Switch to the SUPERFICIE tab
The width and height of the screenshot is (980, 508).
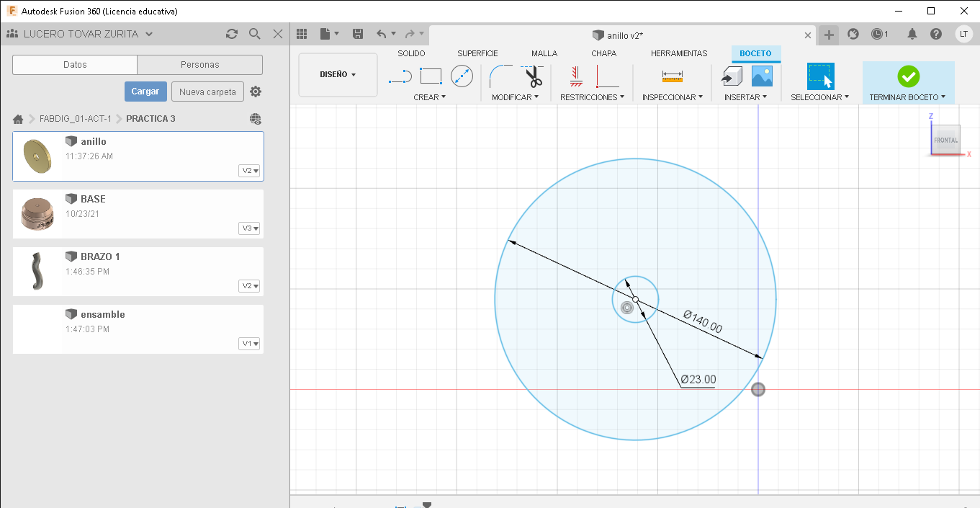[x=477, y=53]
